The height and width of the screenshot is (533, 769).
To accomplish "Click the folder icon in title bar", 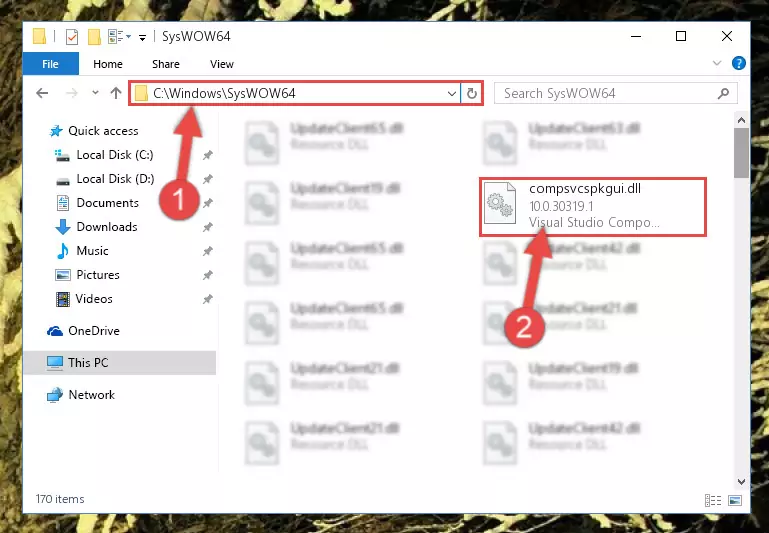I will point(39,36).
